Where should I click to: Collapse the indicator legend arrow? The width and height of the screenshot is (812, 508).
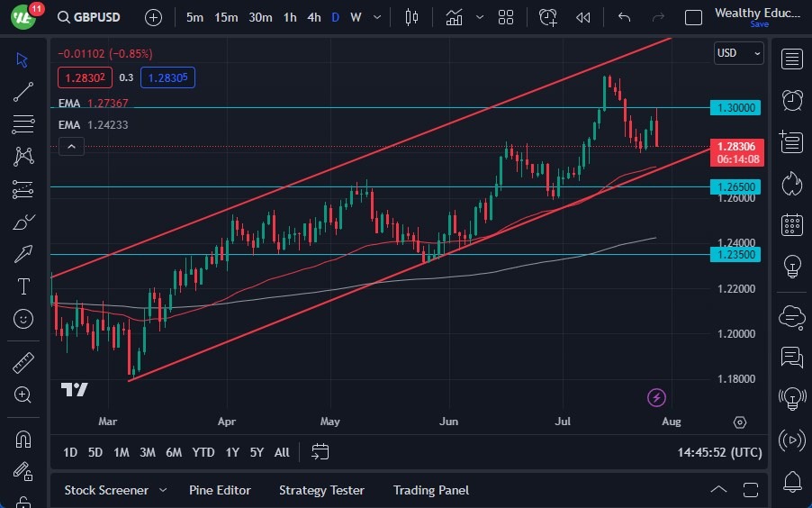[72, 147]
